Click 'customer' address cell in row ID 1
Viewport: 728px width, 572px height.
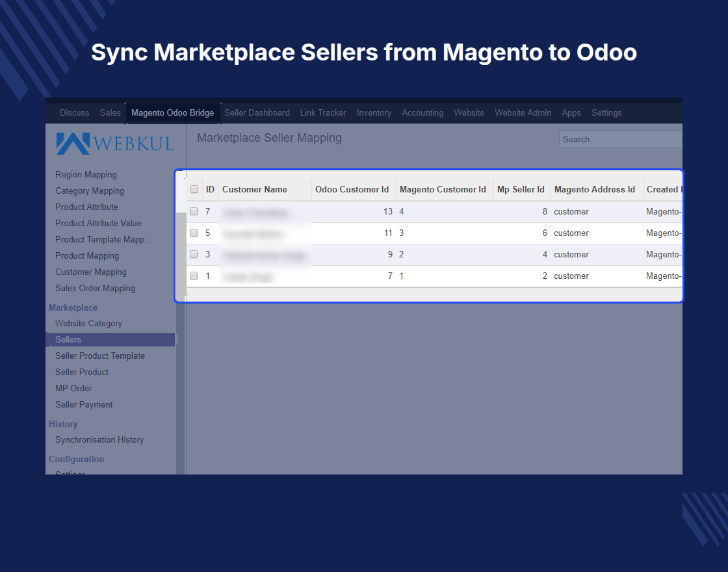coord(571,276)
